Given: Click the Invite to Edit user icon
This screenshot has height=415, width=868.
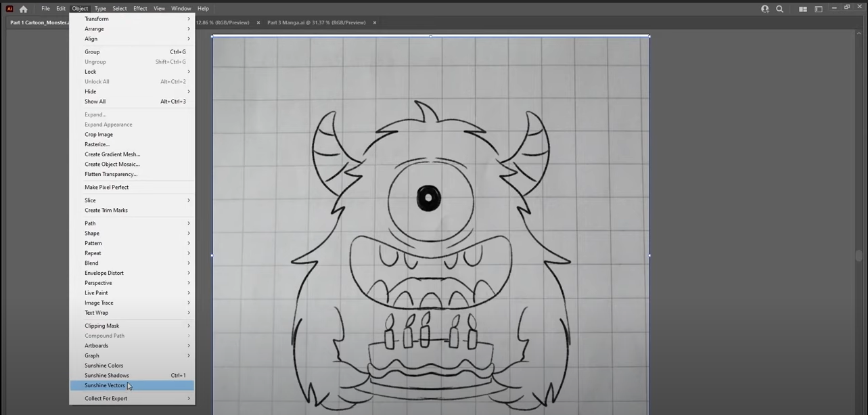Looking at the screenshot, I should coord(764,9).
